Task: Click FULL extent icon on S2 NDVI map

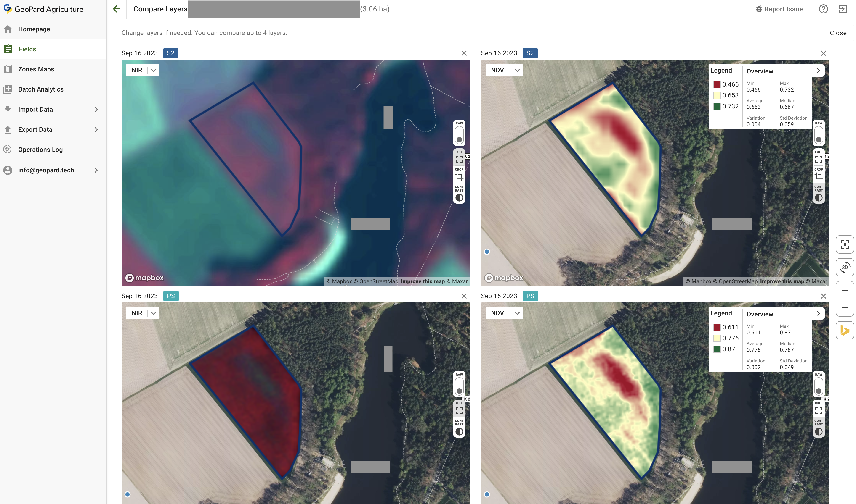Action: (x=818, y=159)
